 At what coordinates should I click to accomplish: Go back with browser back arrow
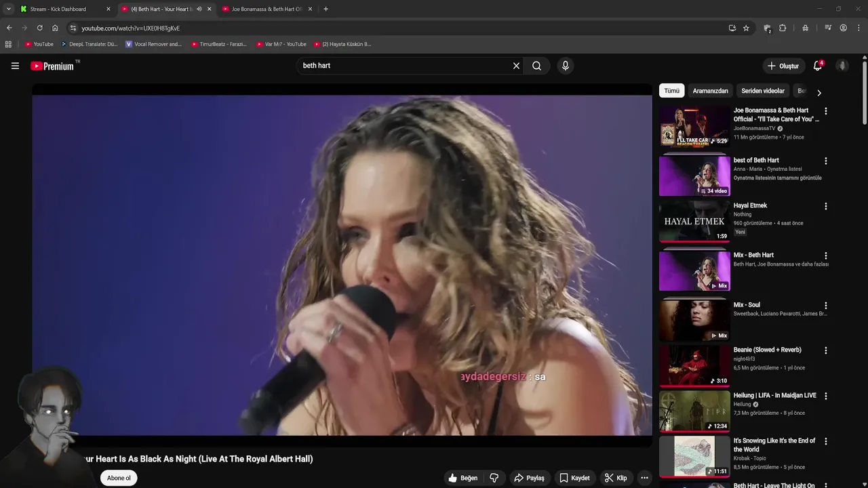click(x=9, y=28)
